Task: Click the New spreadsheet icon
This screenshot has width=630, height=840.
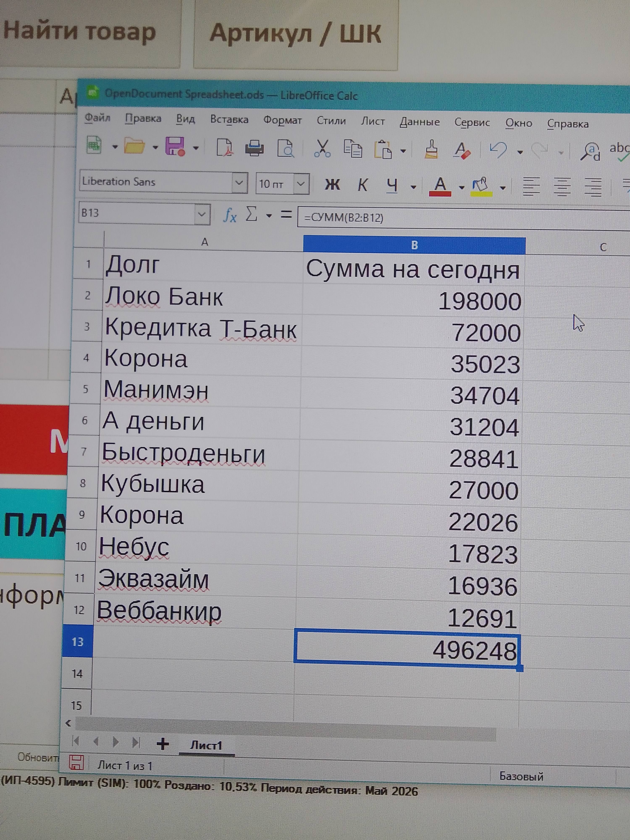Action: [x=94, y=146]
